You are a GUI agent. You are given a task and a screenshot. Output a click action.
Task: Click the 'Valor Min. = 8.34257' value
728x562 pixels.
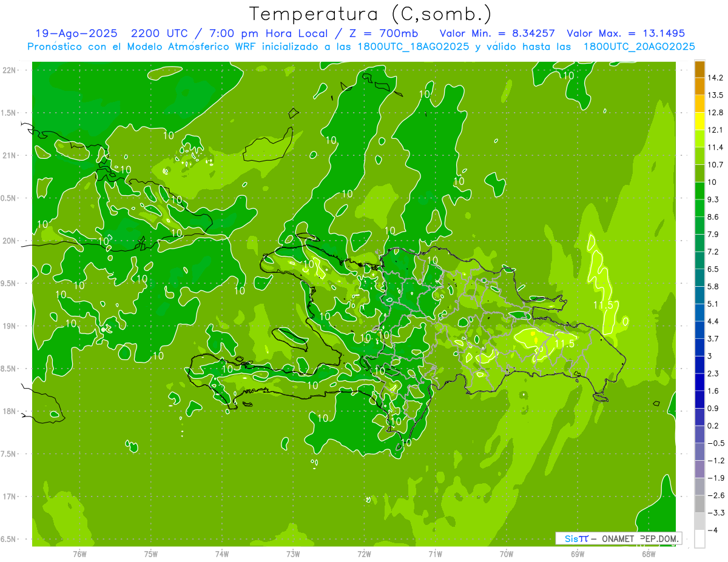(x=497, y=34)
